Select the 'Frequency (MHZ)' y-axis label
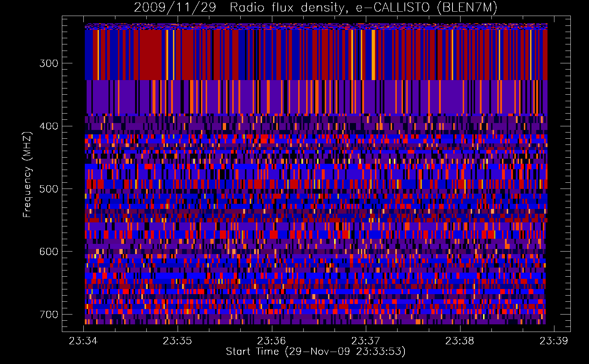589x364 pixels. coord(27,175)
